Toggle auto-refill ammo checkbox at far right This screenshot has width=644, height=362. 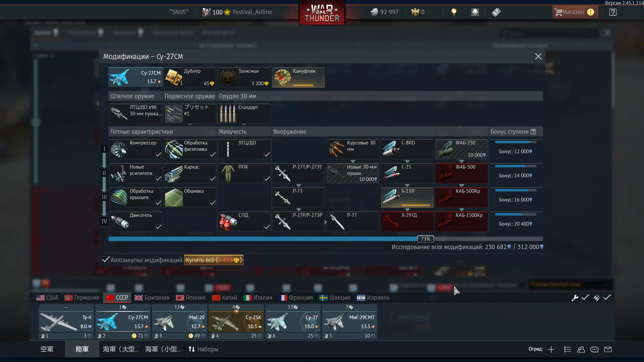607,298
